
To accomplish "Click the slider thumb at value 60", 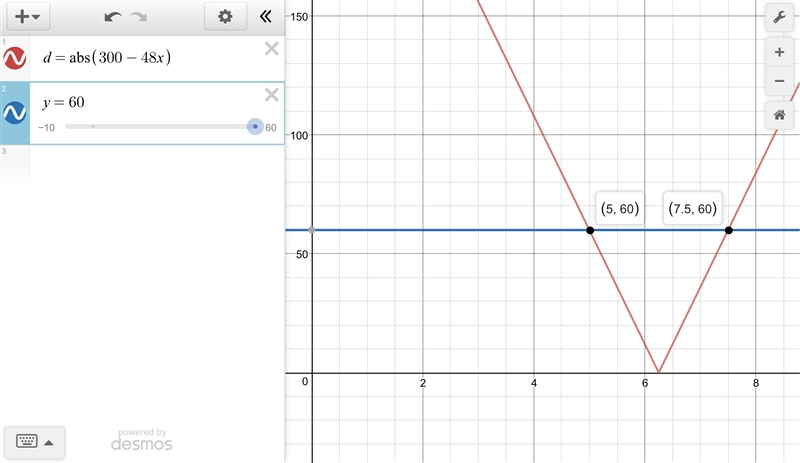I will pos(255,127).
